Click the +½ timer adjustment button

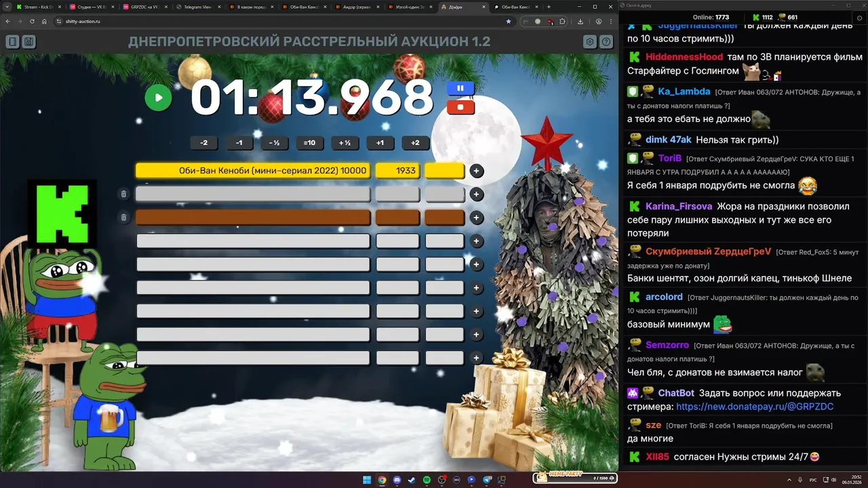pyautogui.click(x=345, y=143)
